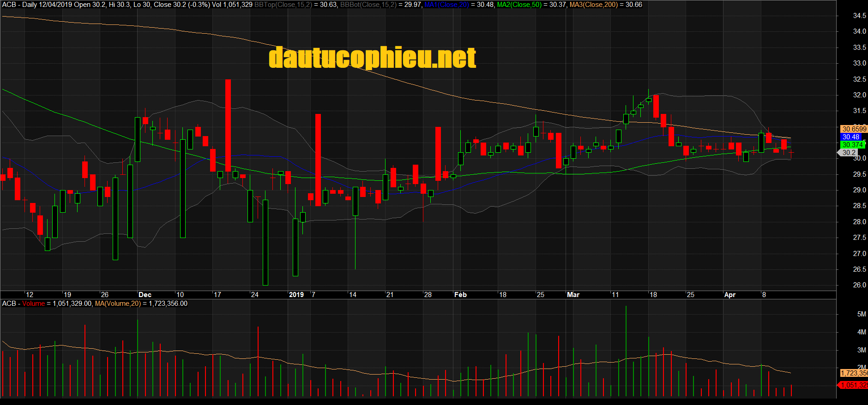The width and height of the screenshot is (868, 405).
Task: Click the Apr month marker on date axis
Action: coord(729,295)
